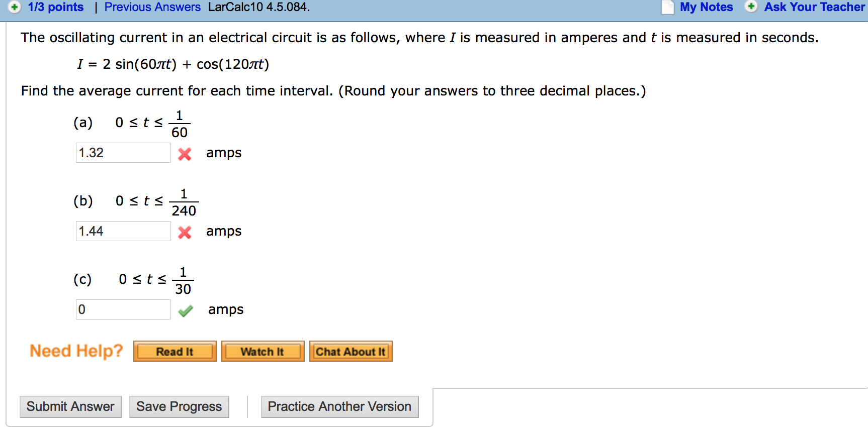Image resolution: width=868 pixels, height=427 pixels.
Task: Click the green checkmark icon for part (c)
Action: 186,311
